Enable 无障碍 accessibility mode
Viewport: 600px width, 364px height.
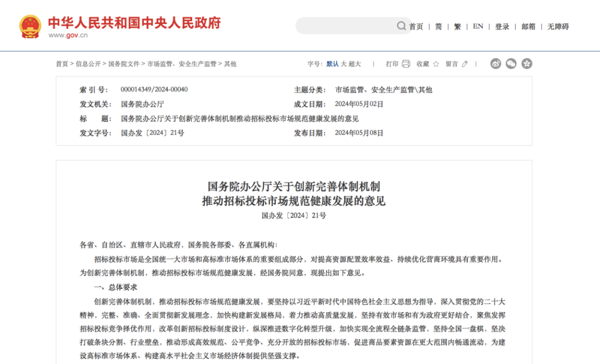click(558, 27)
